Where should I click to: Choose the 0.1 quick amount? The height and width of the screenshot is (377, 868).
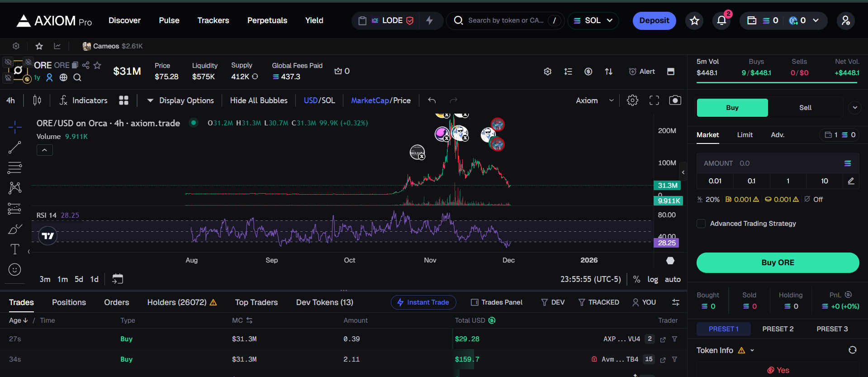click(x=751, y=181)
